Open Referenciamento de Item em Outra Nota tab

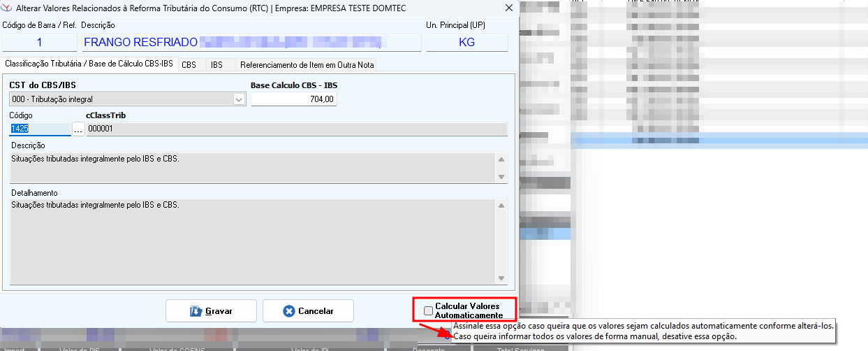tap(307, 65)
